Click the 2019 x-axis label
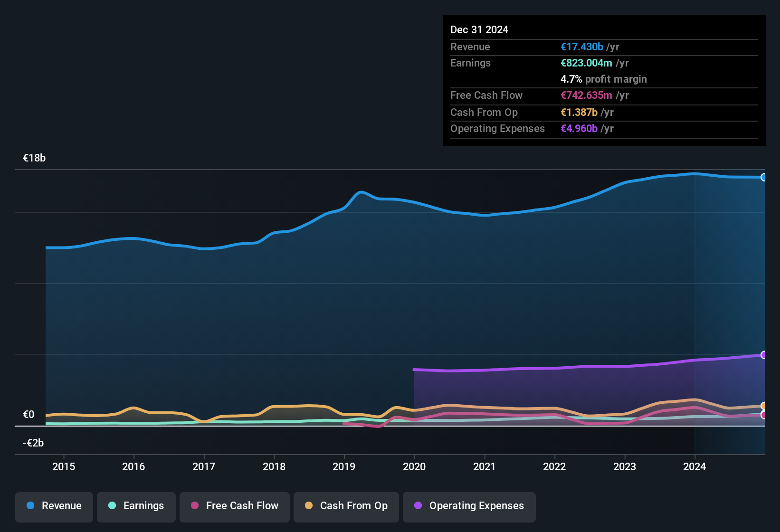The image size is (780, 532). tap(344, 466)
